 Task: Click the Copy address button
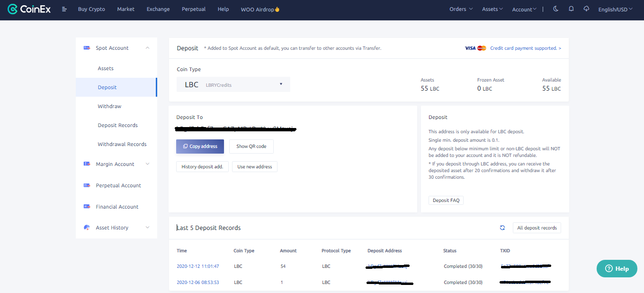tap(200, 146)
